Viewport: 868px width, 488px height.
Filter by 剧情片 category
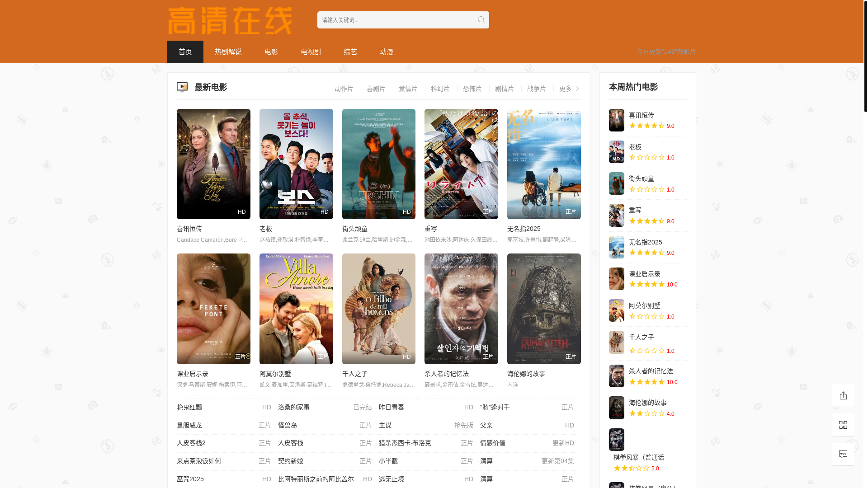[x=505, y=89]
